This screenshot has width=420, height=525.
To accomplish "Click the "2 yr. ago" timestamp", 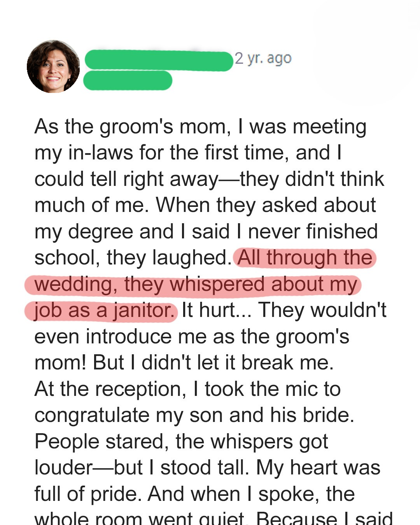I will (263, 58).
